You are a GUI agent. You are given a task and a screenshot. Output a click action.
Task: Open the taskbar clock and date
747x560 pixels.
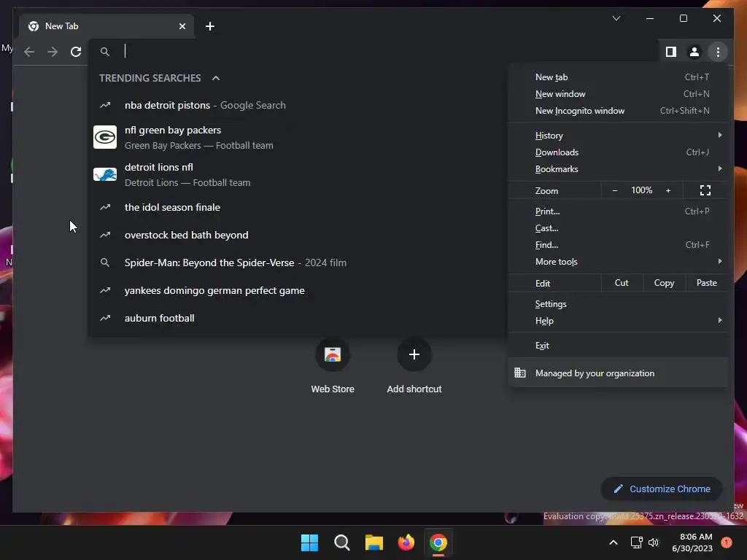coord(692,542)
